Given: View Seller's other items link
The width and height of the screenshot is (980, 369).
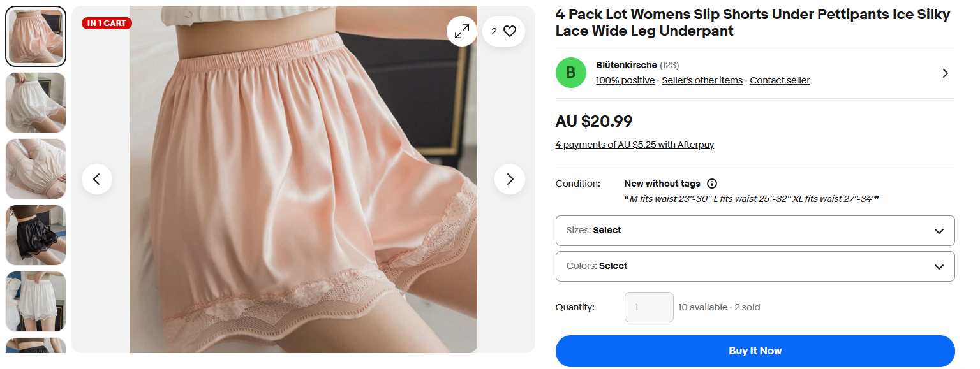Looking at the screenshot, I should (702, 80).
